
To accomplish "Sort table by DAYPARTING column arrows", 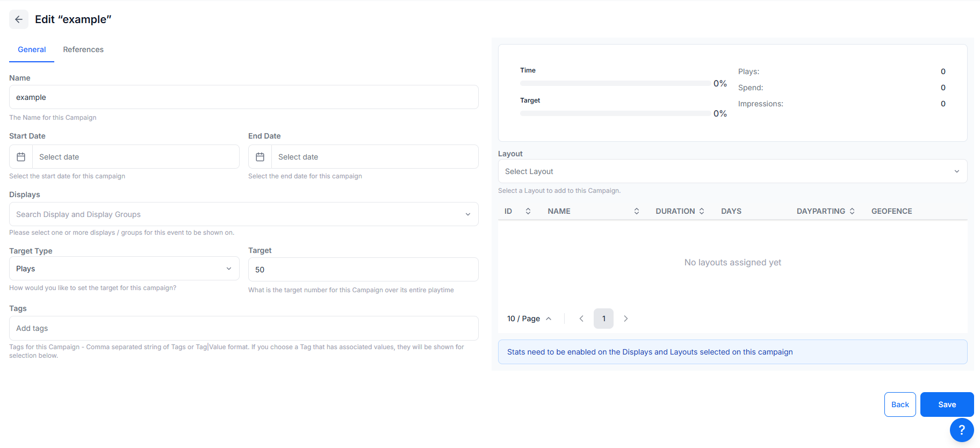I will point(852,211).
